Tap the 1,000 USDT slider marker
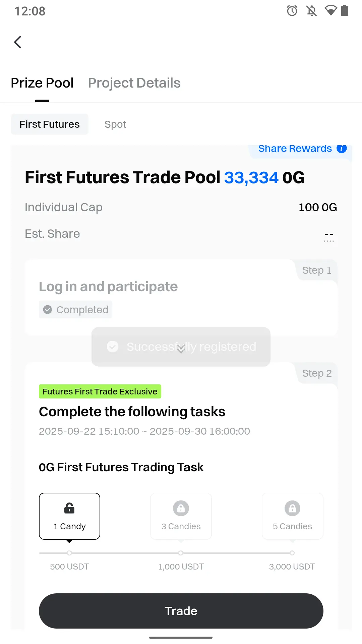 (x=181, y=553)
